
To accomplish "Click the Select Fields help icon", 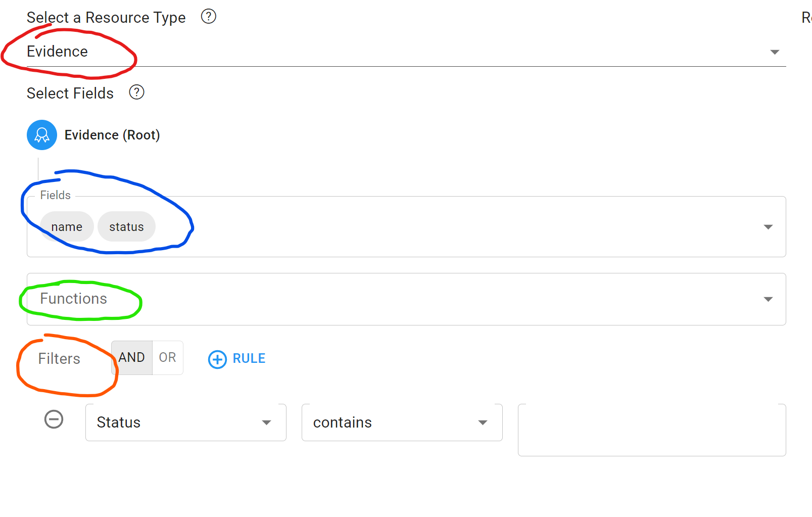I will coord(136,92).
